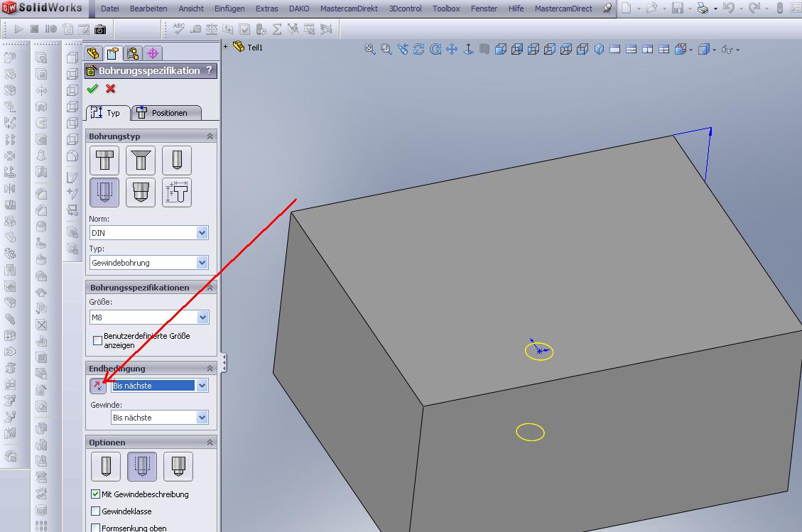802x532 pixels.
Task: Click the reverse direction button under Endbedingung
Action: [98, 386]
